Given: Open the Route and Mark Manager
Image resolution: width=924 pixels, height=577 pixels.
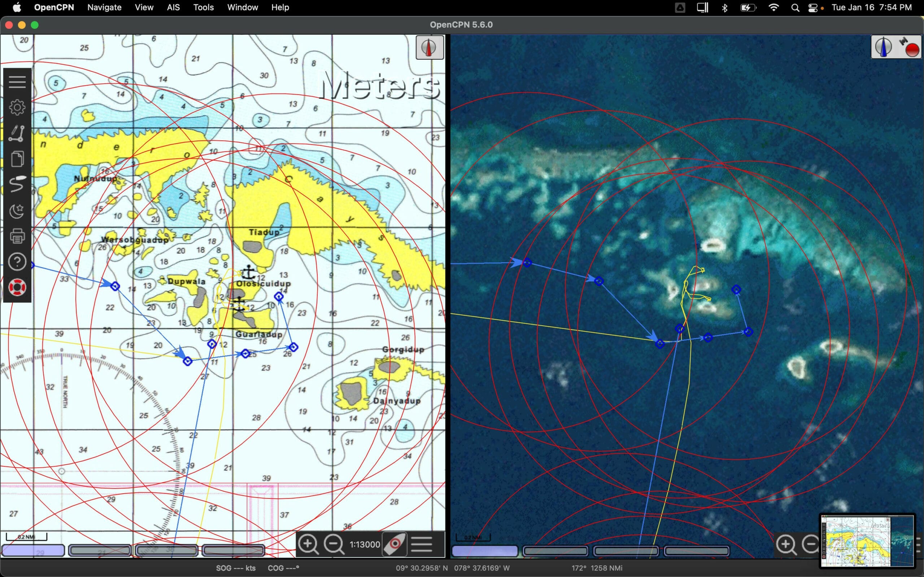Looking at the screenshot, I should point(17,159).
